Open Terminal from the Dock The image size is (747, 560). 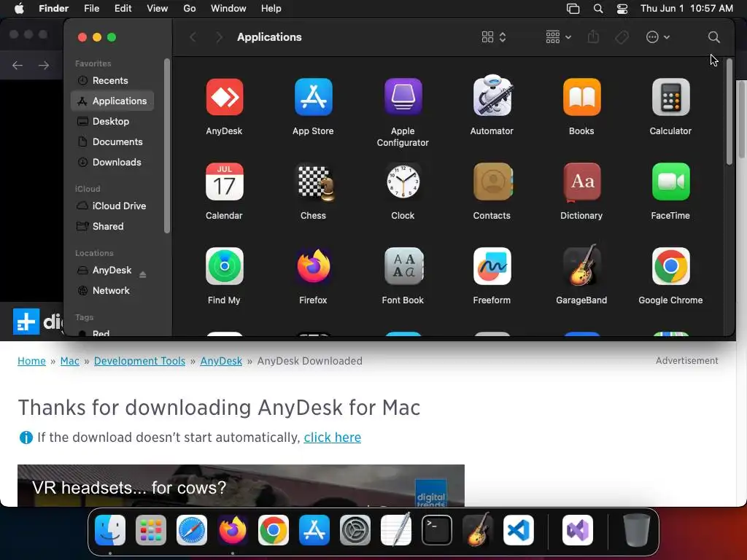[437, 530]
